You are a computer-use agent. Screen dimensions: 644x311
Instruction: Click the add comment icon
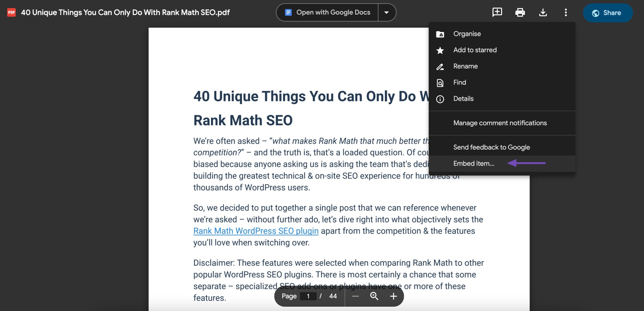[497, 12]
